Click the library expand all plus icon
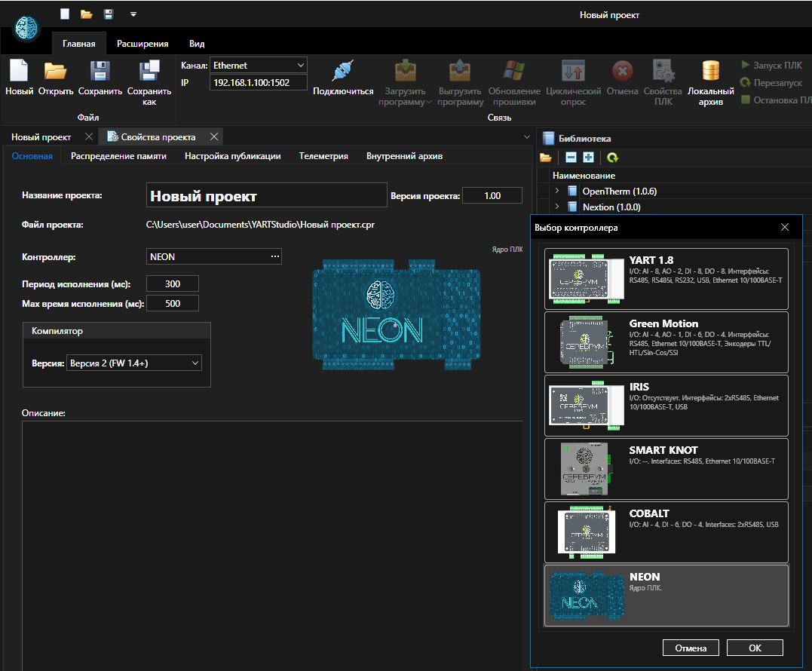 (588, 158)
